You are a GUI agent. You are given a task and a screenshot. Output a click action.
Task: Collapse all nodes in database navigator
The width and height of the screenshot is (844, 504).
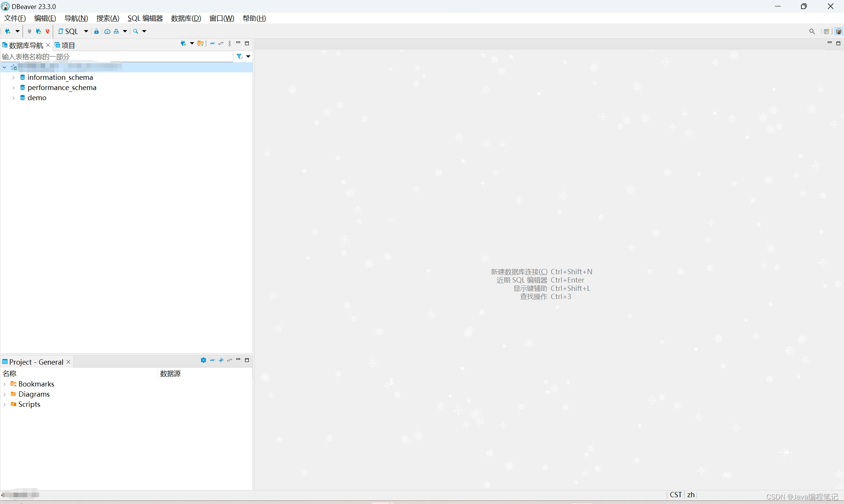[212, 44]
